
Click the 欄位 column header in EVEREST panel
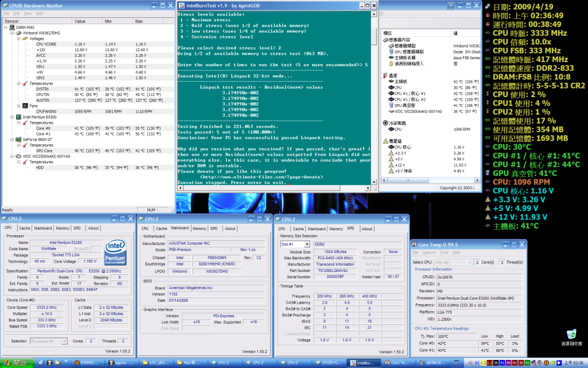click(416, 33)
